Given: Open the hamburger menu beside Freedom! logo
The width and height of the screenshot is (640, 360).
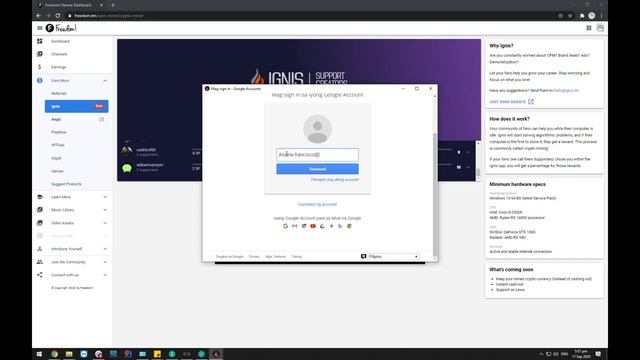Looking at the screenshot, I should pos(40,28).
